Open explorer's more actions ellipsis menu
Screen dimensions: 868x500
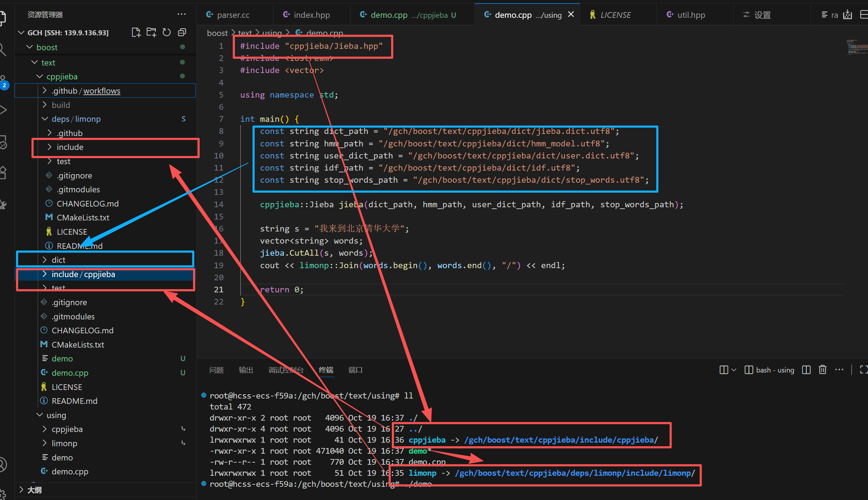pyautogui.click(x=182, y=15)
